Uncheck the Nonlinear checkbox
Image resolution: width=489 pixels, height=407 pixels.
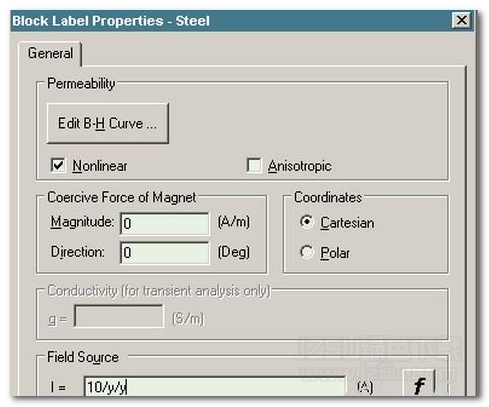pos(58,165)
